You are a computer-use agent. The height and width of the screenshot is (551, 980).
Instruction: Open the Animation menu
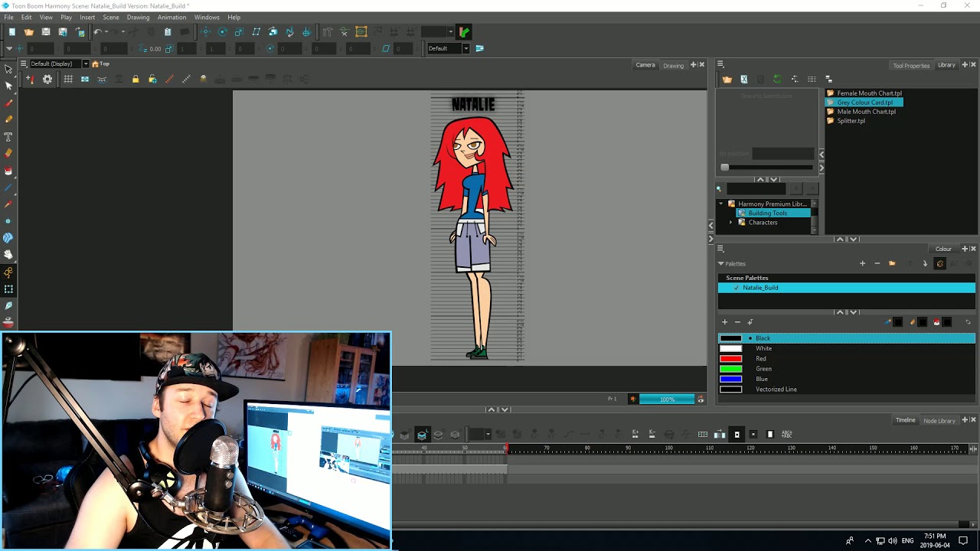tap(171, 17)
